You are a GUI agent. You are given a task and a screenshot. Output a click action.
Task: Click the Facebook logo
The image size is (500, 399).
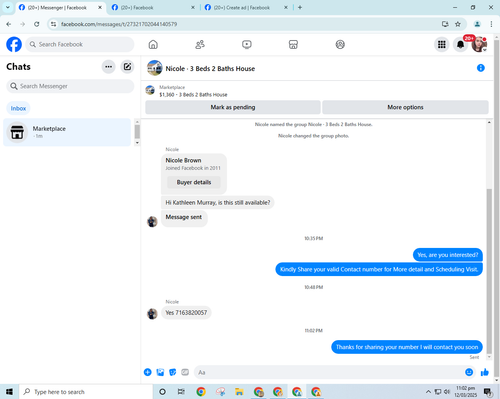tap(14, 44)
